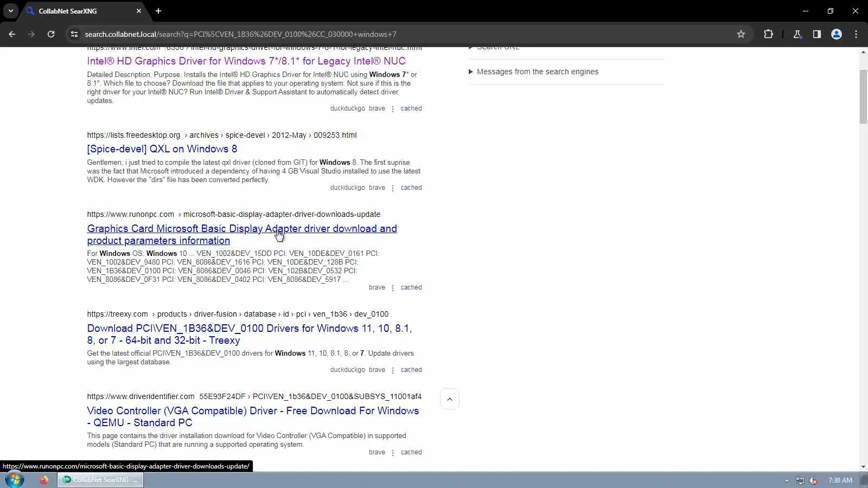Open Spice-devel QXL on Windows 8 result
Screen dimensions: 868x488
coord(162,149)
